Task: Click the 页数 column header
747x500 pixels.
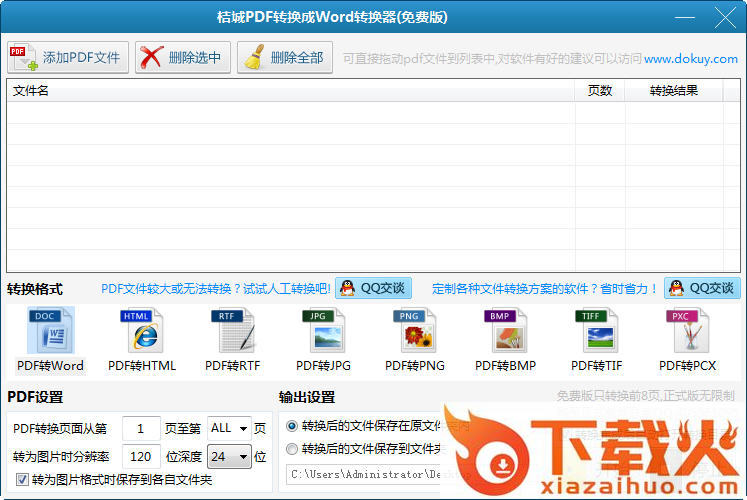Action: [599, 90]
